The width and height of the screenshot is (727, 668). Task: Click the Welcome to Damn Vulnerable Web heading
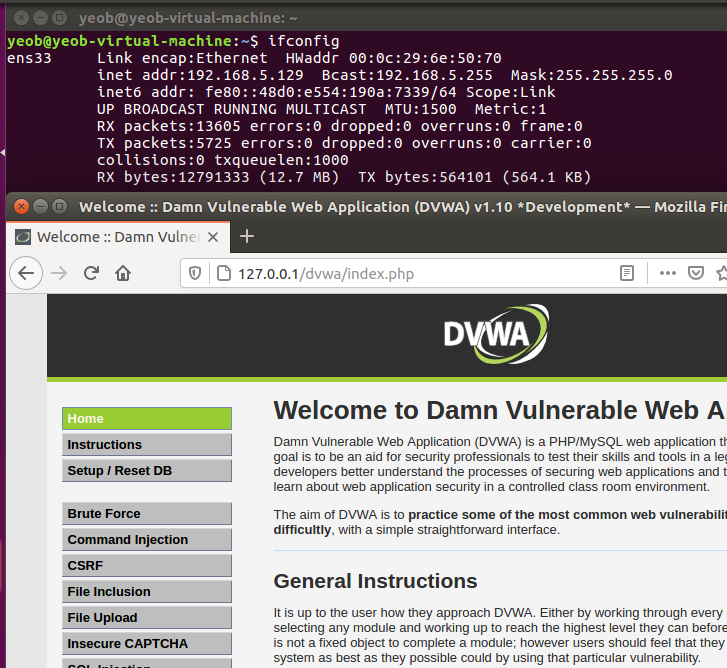click(x=500, y=410)
